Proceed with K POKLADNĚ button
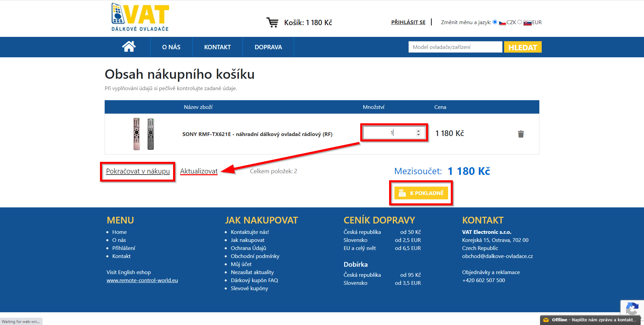Image resolution: width=644 pixels, height=325 pixels. point(421,193)
